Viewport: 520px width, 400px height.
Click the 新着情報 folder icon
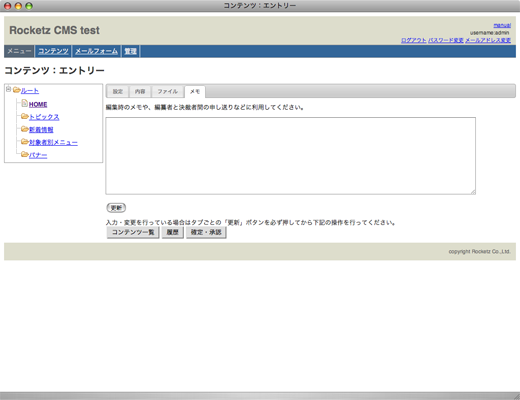click(x=25, y=129)
